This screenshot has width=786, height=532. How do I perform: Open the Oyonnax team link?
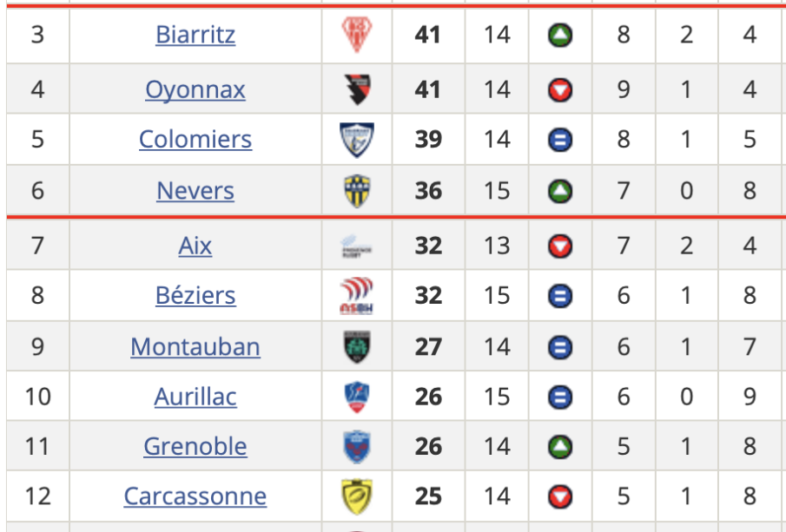click(195, 89)
